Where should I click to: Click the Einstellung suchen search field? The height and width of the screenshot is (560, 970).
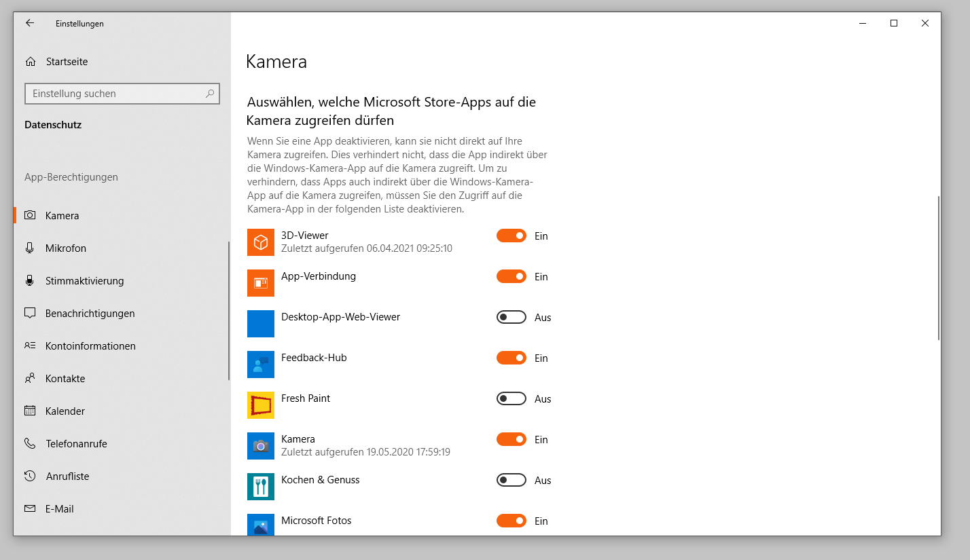click(115, 94)
